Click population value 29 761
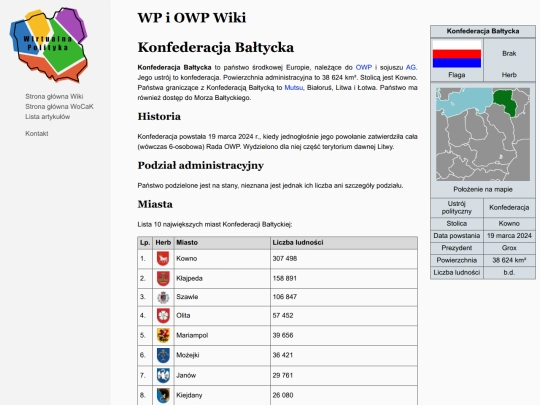The width and height of the screenshot is (540, 405). [x=283, y=375]
